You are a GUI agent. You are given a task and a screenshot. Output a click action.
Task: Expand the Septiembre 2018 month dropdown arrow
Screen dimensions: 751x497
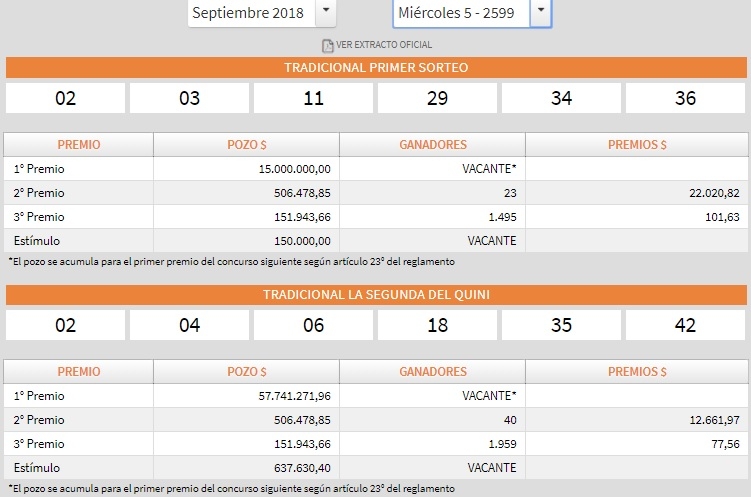coord(327,13)
